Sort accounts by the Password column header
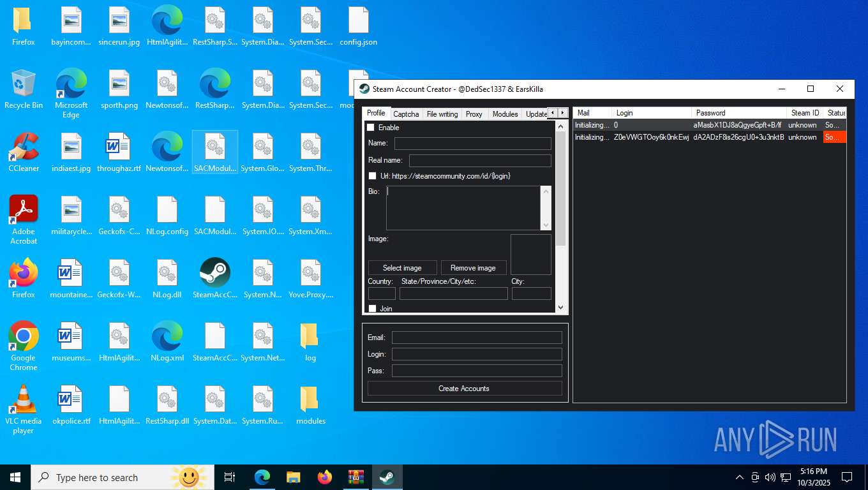The image size is (868, 490). pyautogui.click(x=738, y=113)
